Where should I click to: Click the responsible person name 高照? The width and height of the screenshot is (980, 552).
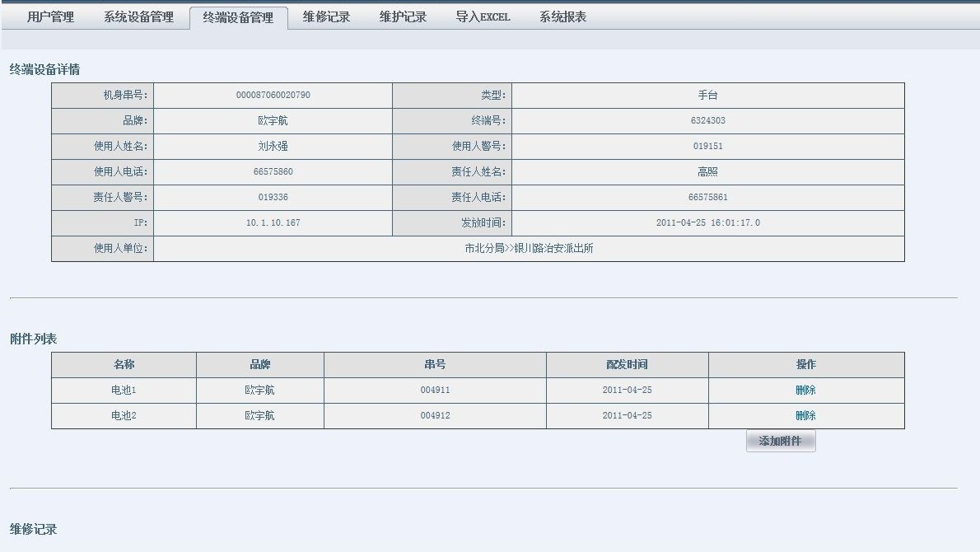[707, 172]
